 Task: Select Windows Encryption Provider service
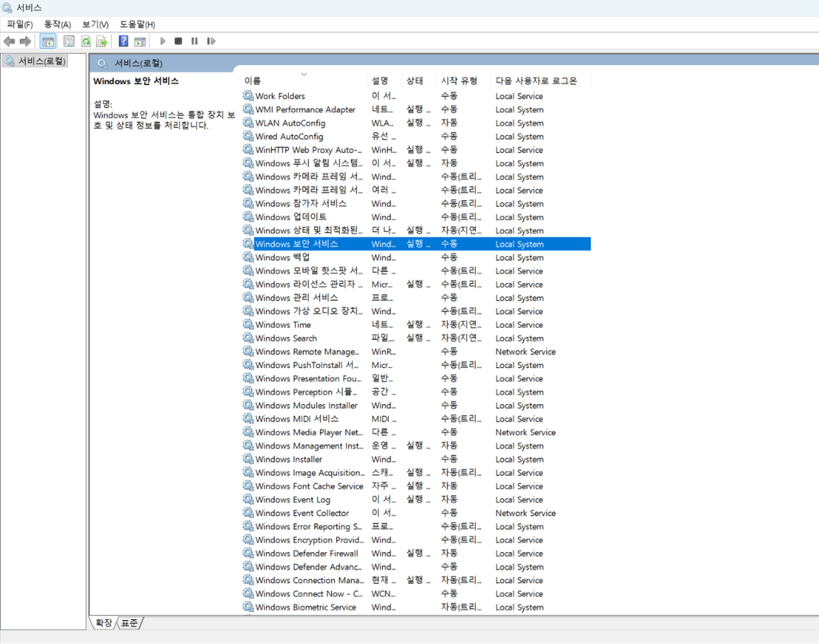point(416,539)
